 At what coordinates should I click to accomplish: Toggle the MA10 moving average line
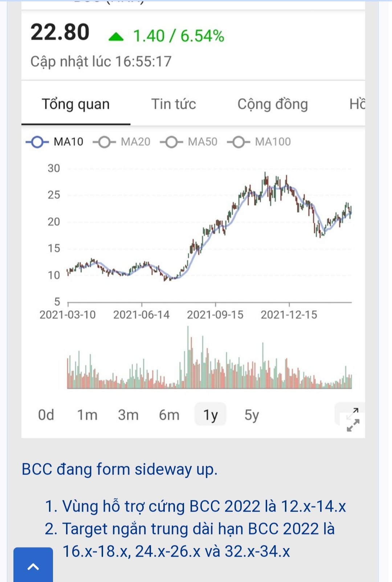coord(54,142)
